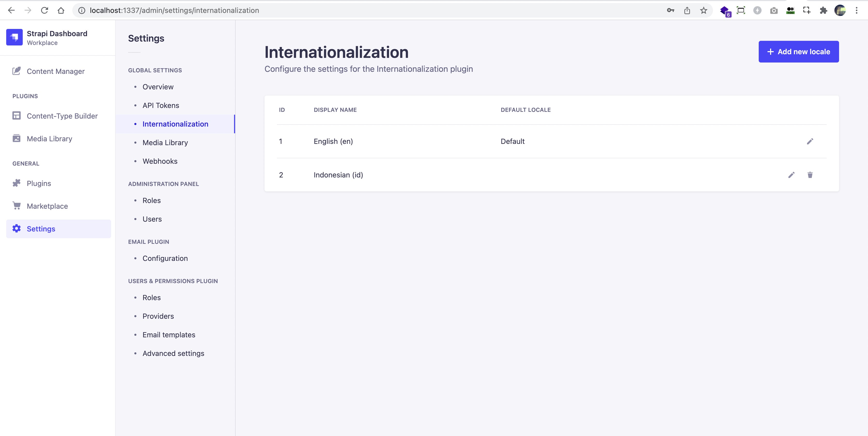Click the Configuration link under Email Plugin
Image resolution: width=868 pixels, height=436 pixels.
click(165, 258)
